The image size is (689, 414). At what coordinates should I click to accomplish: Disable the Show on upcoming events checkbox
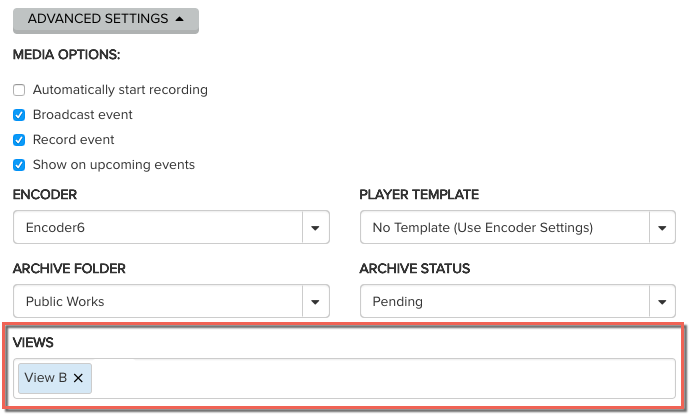coord(19,165)
